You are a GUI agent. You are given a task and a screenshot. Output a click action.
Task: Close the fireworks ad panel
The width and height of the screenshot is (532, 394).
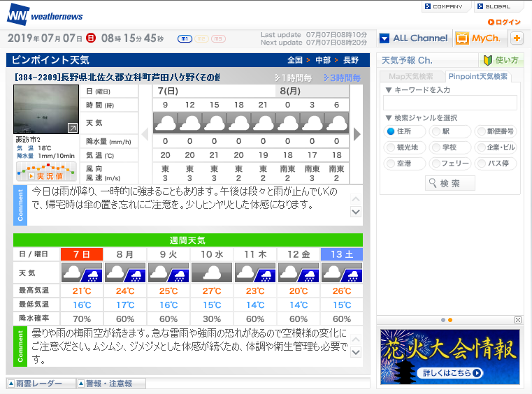point(517,320)
